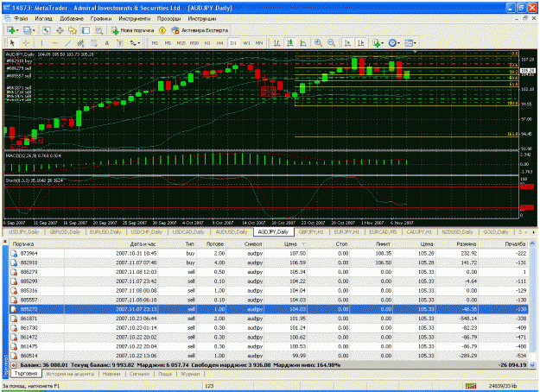540x392 pixels.
Task: Open the 'Инструменти' menu
Action: [x=134, y=19]
